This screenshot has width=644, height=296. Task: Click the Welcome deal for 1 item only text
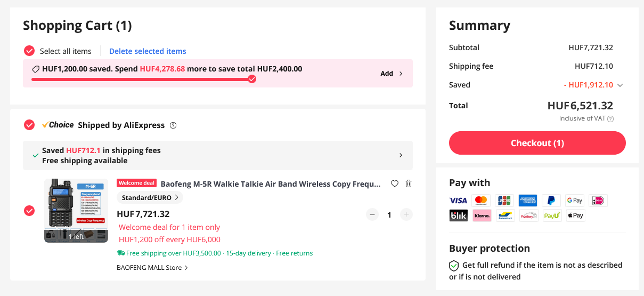tap(169, 227)
